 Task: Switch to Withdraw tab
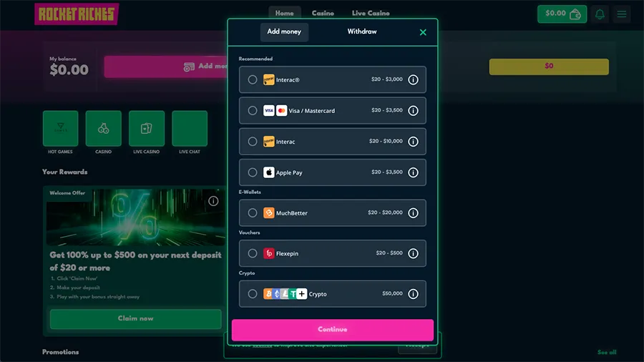362,31
